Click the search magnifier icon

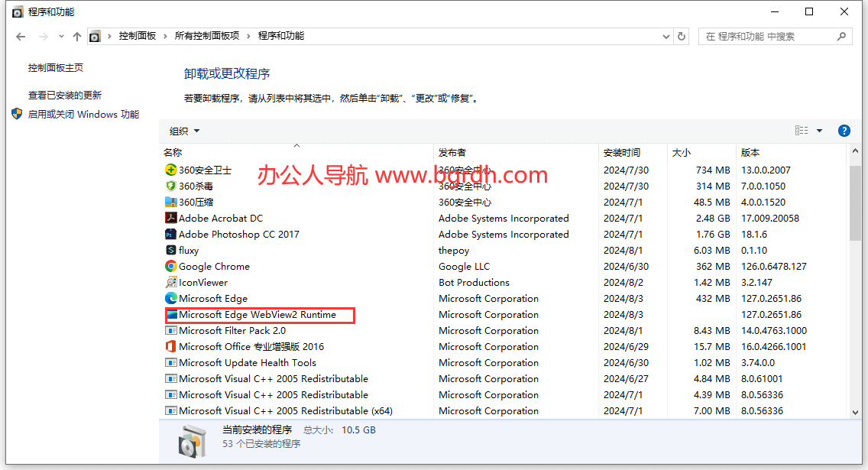click(840, 36)
